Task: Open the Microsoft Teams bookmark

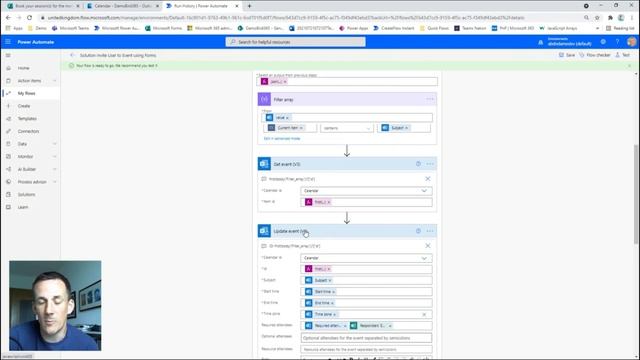Action: [x=71, y=28]
